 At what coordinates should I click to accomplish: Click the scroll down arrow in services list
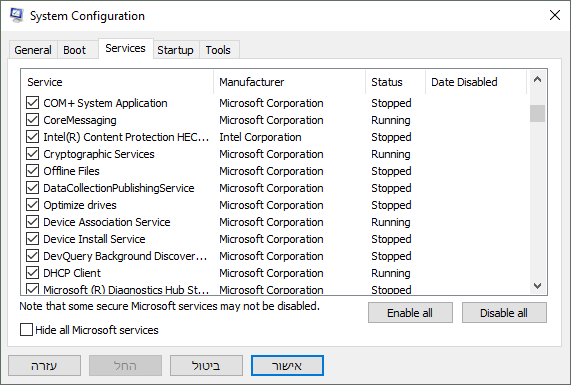pyautogui.click(x=537, y=286)
